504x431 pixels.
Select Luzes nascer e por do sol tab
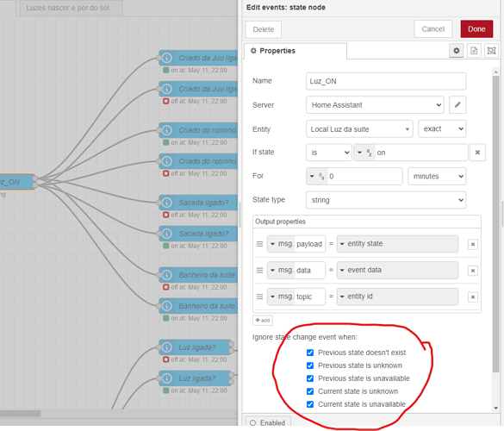point(68,8)
